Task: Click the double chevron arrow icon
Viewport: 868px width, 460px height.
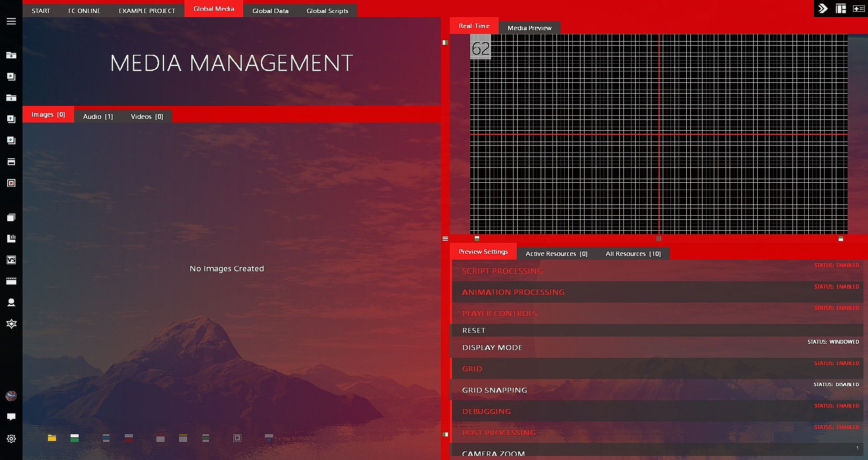Action: click(823, 9)
